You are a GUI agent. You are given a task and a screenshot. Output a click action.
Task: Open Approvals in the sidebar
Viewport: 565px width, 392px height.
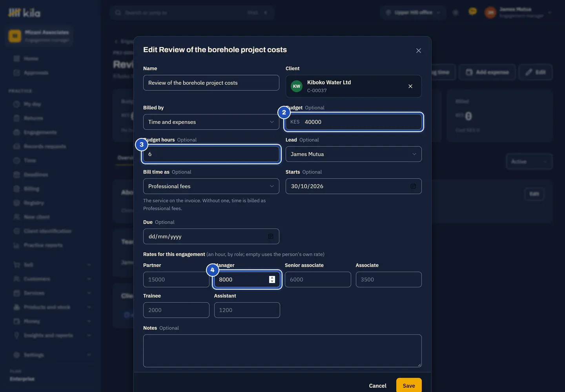point(36,73)
